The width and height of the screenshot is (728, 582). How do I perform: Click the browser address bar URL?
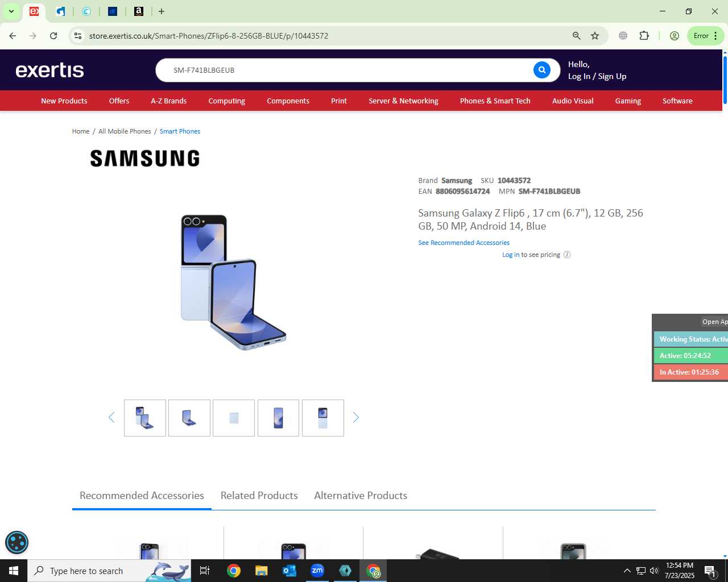(x=209, y=36)
